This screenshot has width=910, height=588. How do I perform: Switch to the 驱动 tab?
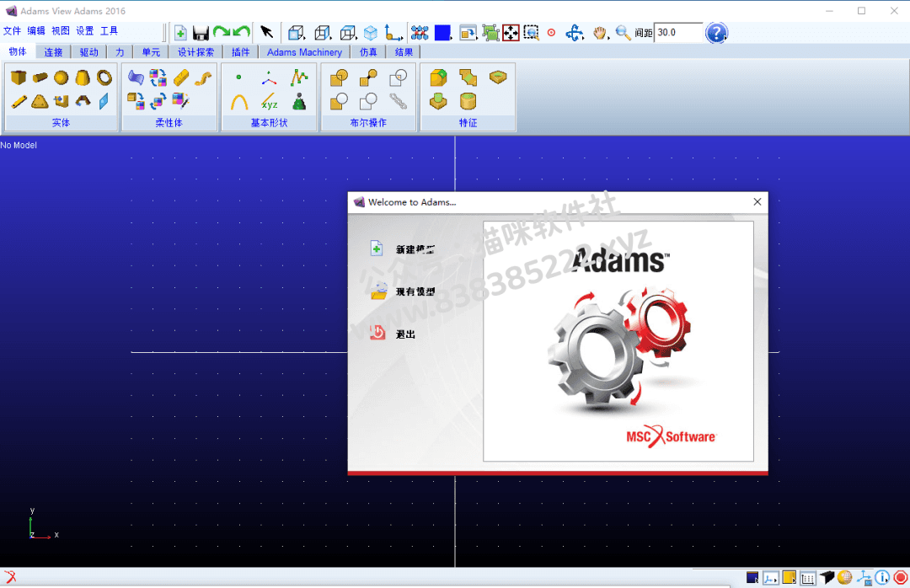(x=88, y=52)
